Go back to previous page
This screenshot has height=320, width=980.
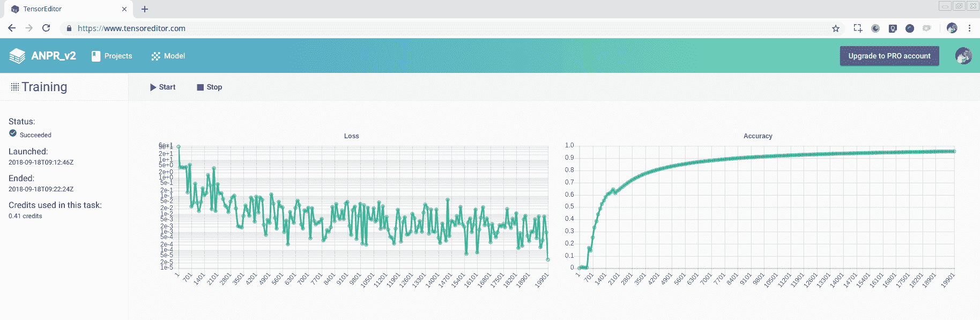(x=12, y=28)
